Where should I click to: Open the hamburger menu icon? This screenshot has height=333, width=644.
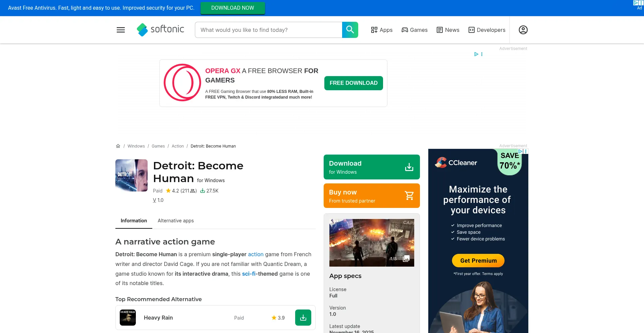(121, 30)
